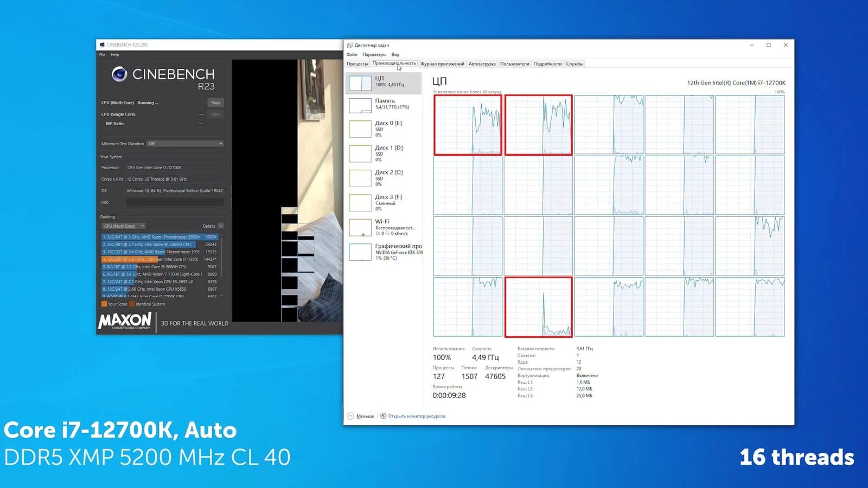Select ranking row 2 Intel Xeon W-3265M

tap(159, 245)
